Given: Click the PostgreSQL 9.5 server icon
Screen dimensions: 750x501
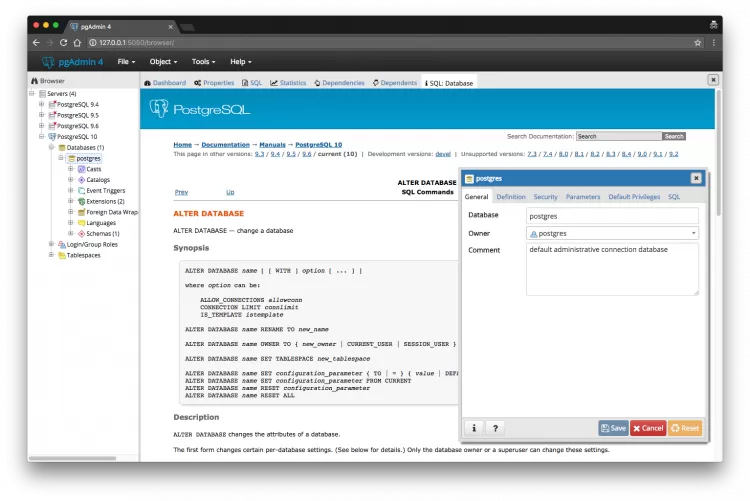Looking at the screenshot, I should (52, 115).
